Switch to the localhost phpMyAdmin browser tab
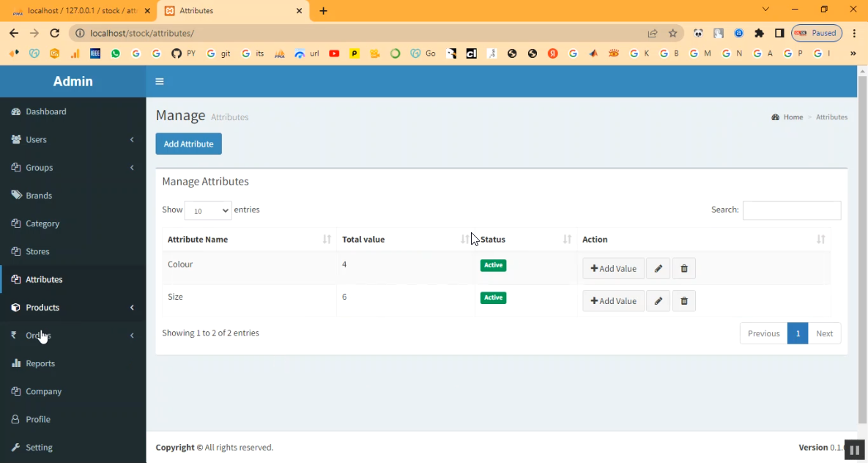Viewport: 868px width, 463px height. pos(81,11)
